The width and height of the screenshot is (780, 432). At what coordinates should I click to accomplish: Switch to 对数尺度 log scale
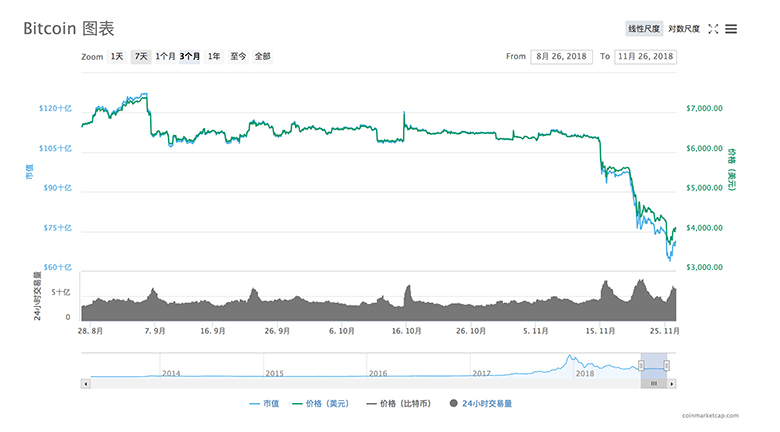point(684,29)
